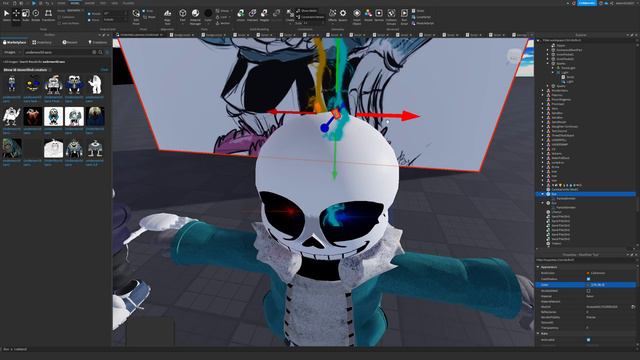Insert a new ModuleScript
Screen dimensions: 640x360
[423, 23]
